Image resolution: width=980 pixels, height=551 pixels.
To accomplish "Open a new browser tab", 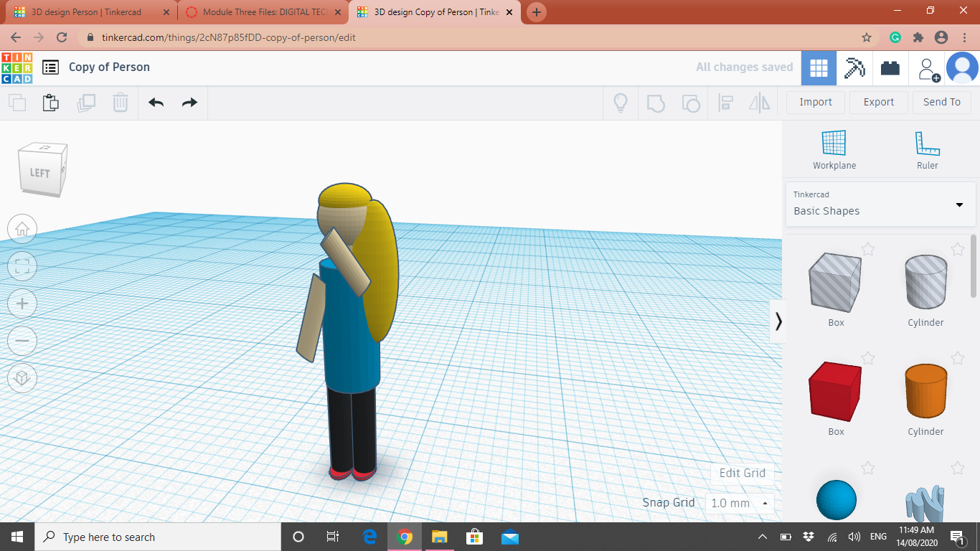I will pyautogui.click(x=537, y=12).
